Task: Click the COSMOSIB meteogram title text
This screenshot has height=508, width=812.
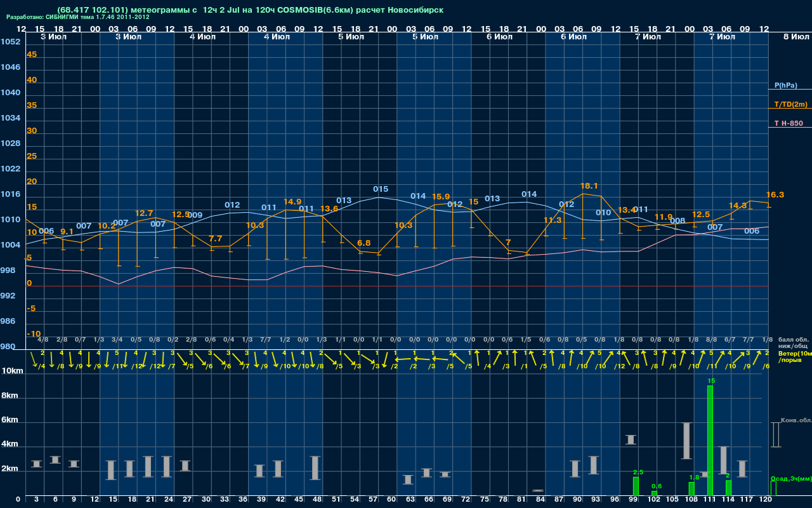Action: coord(250,10)
